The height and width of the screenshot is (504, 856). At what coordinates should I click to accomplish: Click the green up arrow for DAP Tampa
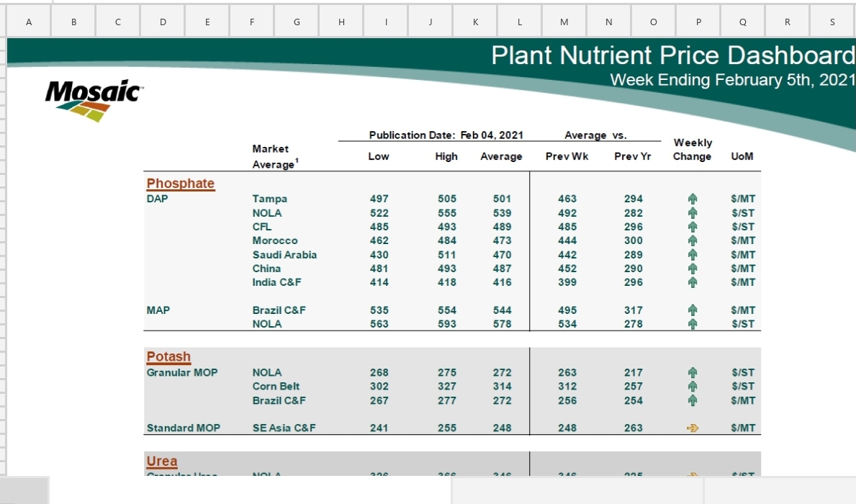tap(693, 199)
